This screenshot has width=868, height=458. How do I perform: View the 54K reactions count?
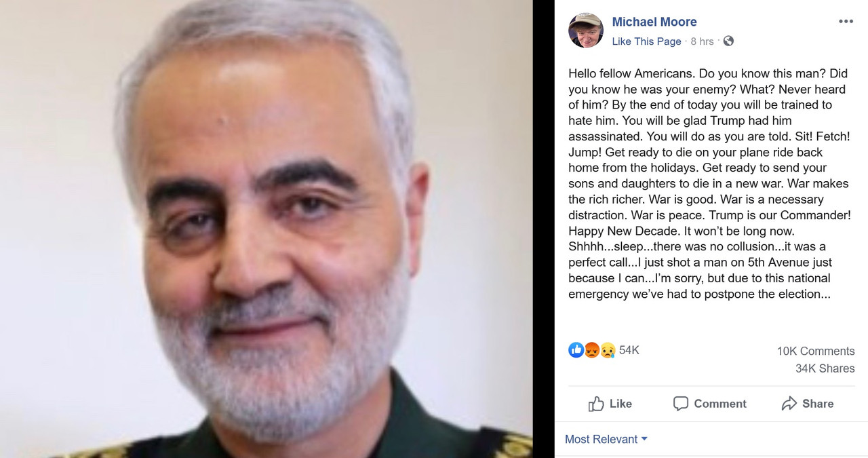click(x=629, y=350)
